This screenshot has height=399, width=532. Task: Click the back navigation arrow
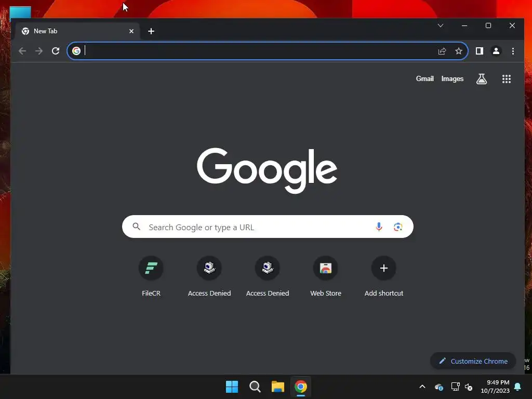pyautogui.click(x=22, y=51)
